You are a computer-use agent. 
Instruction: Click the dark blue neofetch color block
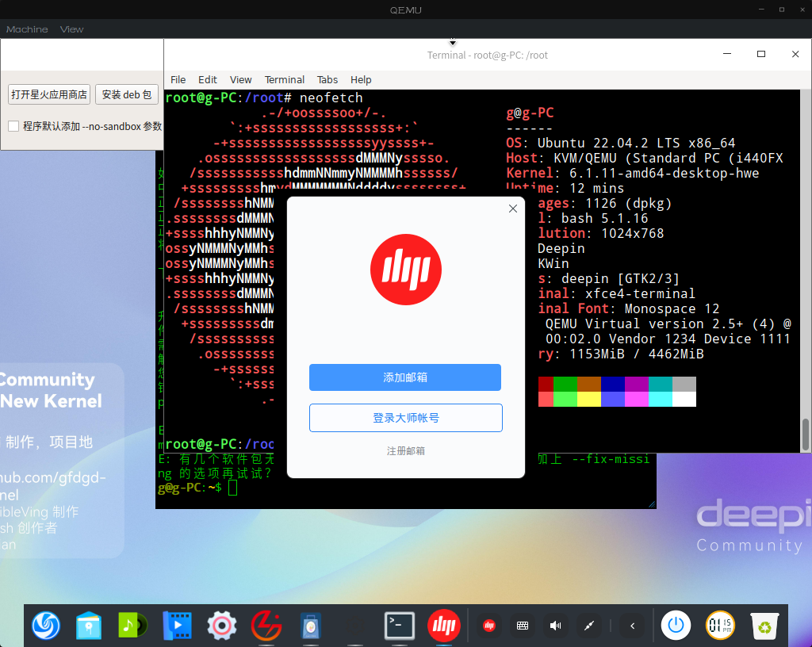(613, 384)
